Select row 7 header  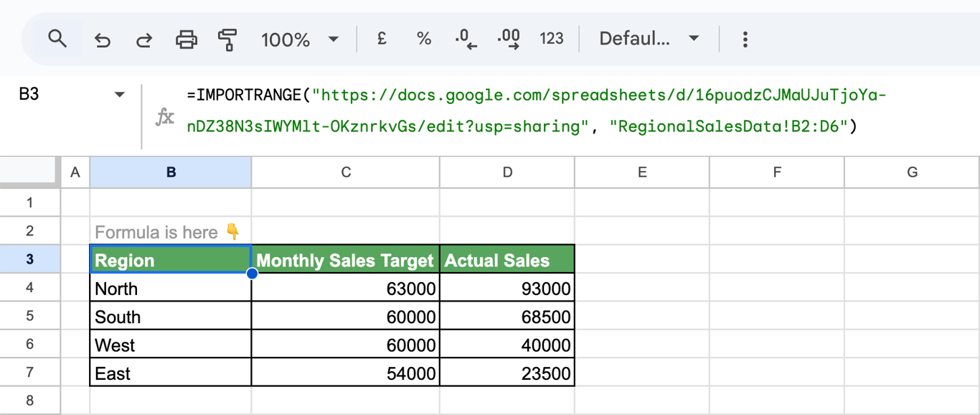coord(30,373)
